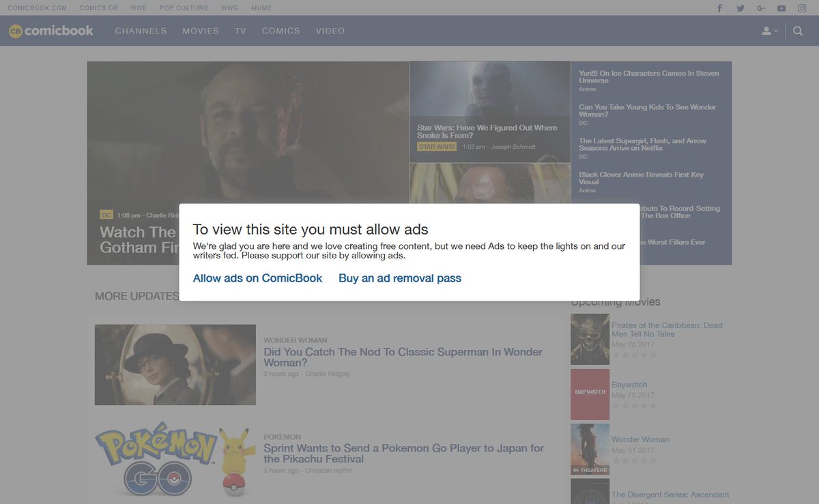
Task: Go to the VIDEO section
Action: 330,31
